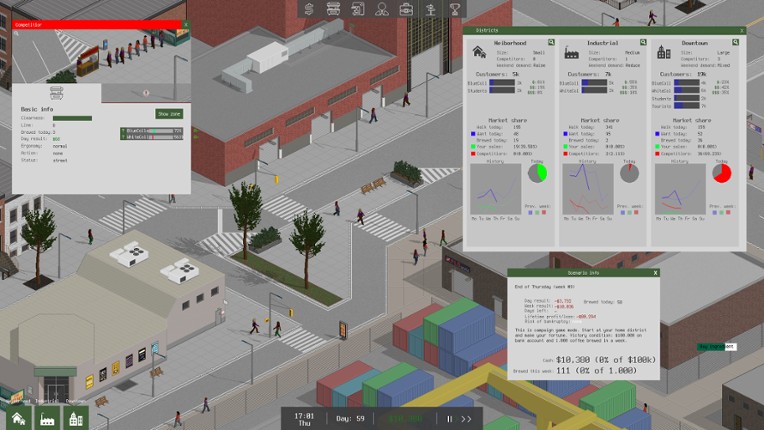This screenshot has height=430, width=764.
Task: Click magnifier to locate Downtown district
Action: tap(737, 43)
